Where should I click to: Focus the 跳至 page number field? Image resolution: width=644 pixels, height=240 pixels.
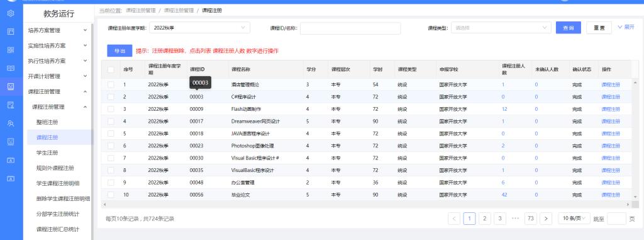(616, 219)
